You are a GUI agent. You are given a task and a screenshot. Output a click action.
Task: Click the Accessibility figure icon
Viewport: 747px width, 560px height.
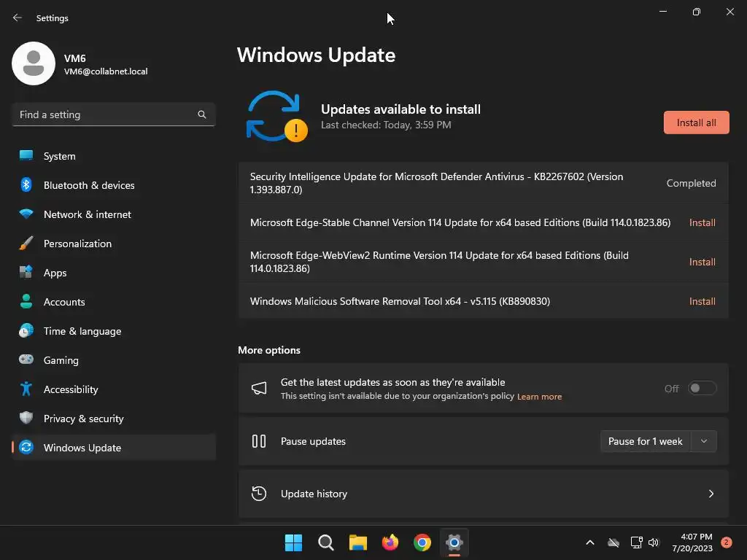pyautogui.click(x=26, y=389)
